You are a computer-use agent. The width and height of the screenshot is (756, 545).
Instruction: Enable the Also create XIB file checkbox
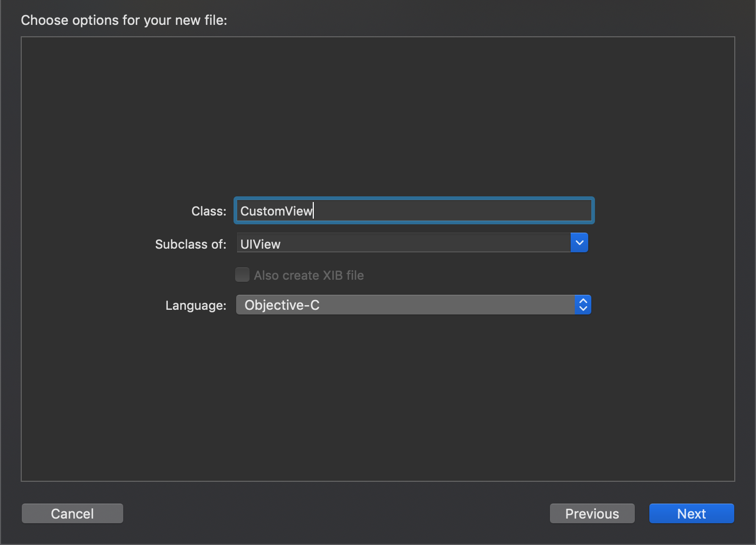click(x=242, y=275)
